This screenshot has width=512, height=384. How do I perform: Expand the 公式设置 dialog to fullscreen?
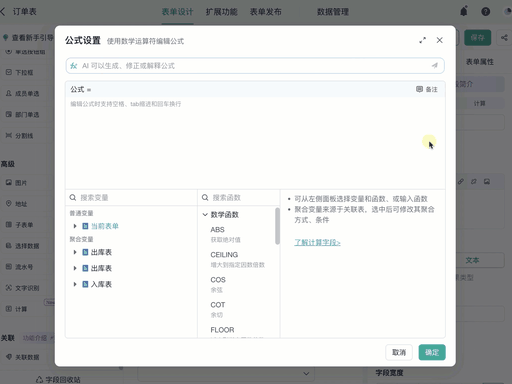[422, 40]
